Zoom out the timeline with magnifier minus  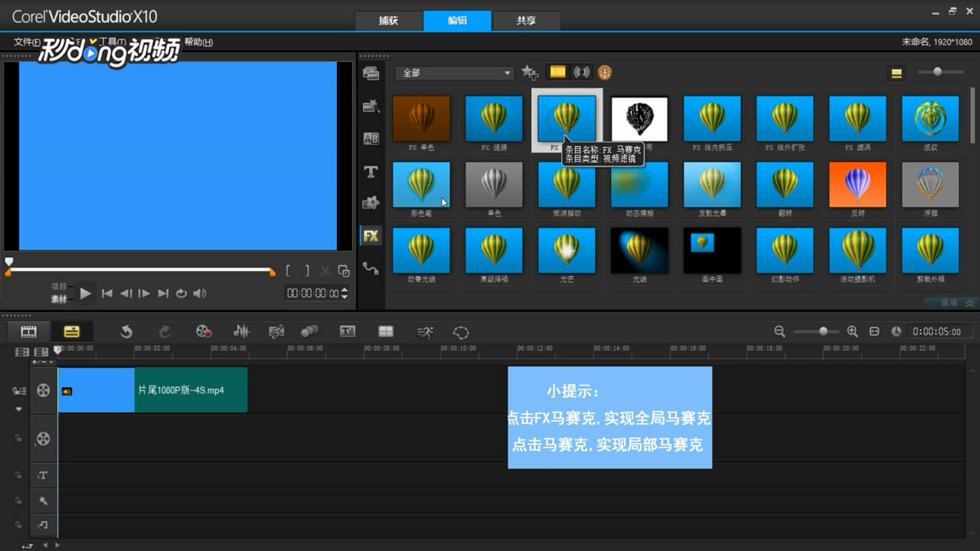tap(779, 331)
